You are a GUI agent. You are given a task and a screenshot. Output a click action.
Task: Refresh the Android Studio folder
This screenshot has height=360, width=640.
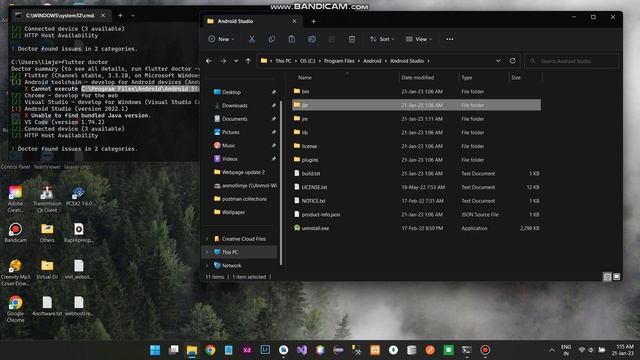coord(513,61)
